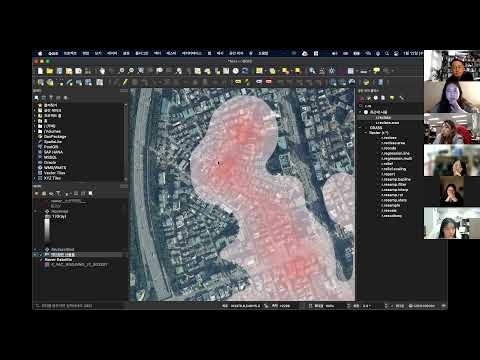This screenshot has height=360, width=480.
Task: Click the Refresh map icon
Action: [x=245, y=71]
